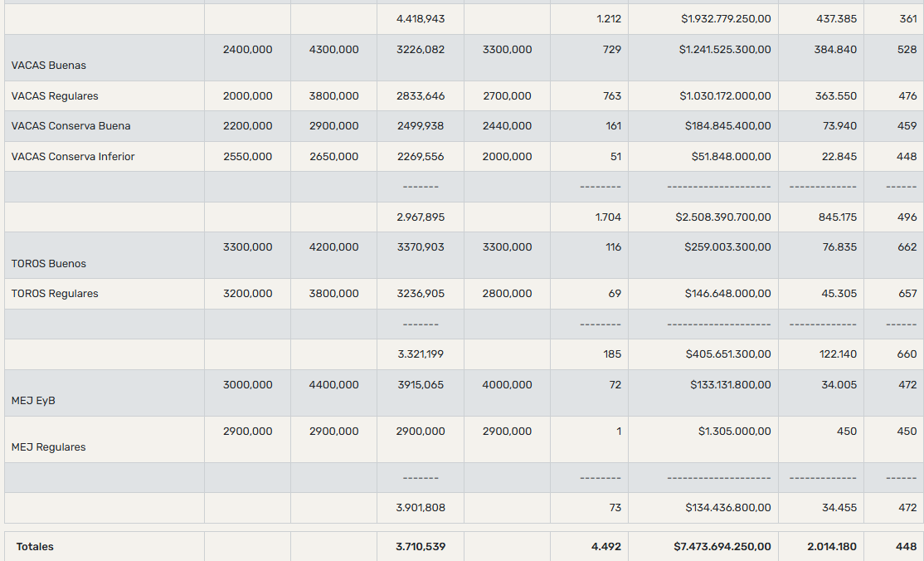Click the VACAS Buenas row label
Screen dimensions: 924x561
click(x=48, y=66)
